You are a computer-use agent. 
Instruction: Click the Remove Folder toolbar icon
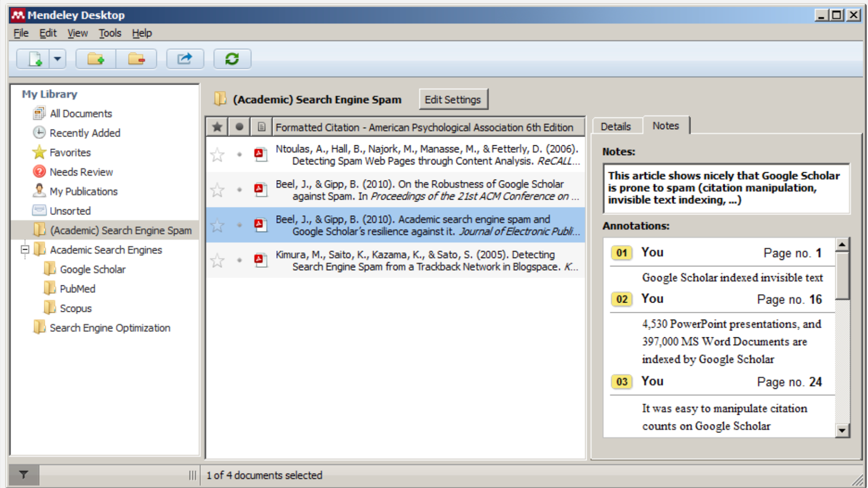[136, 59]
